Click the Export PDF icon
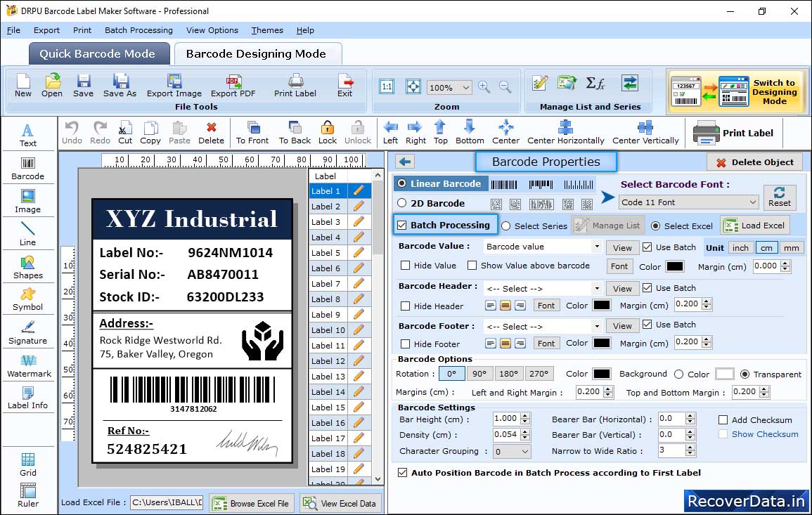 tap(233, 86)
